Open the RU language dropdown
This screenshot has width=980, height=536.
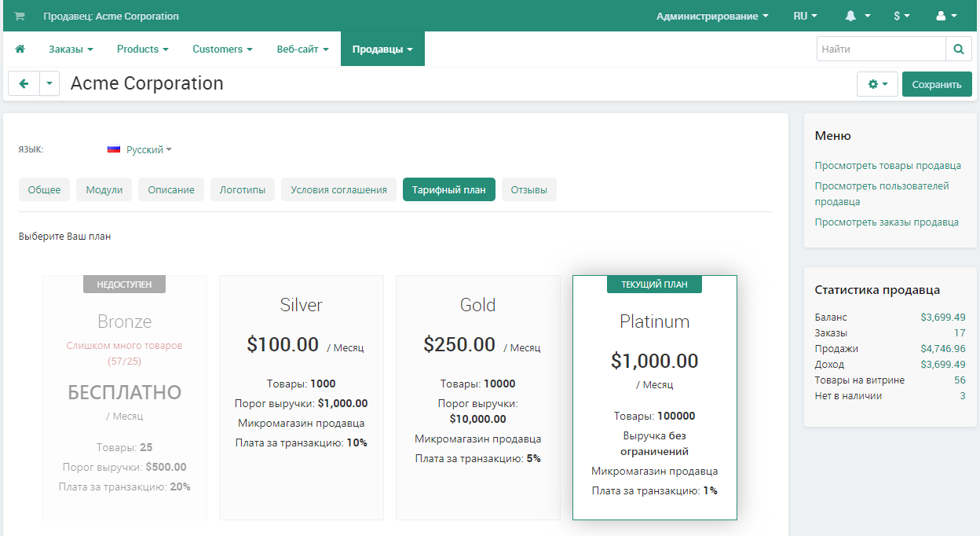(x=805, y=16)
